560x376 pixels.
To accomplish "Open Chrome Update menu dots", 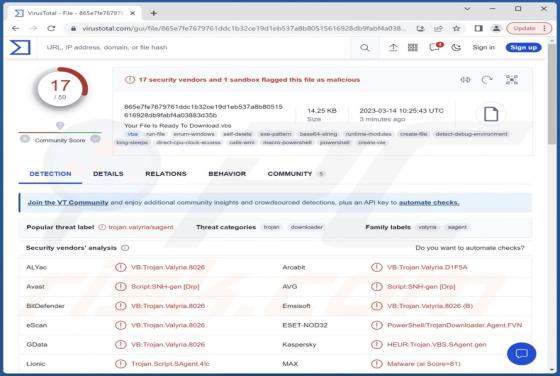I will (544, 28).
